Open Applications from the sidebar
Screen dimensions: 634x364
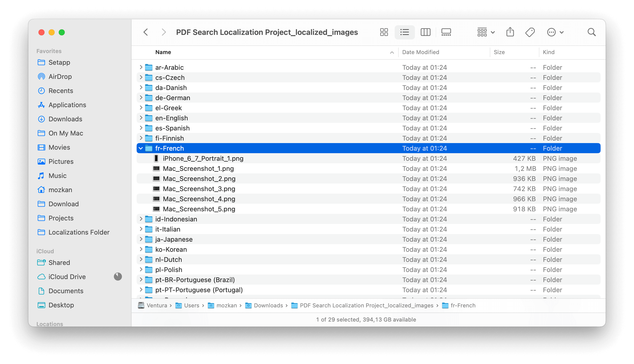[x=67, y=105]
